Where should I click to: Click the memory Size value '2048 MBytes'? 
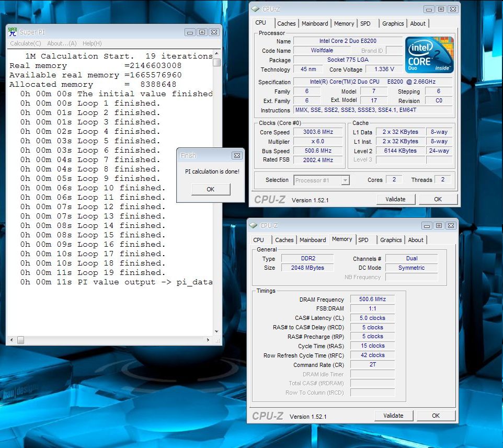click(307, 268)
